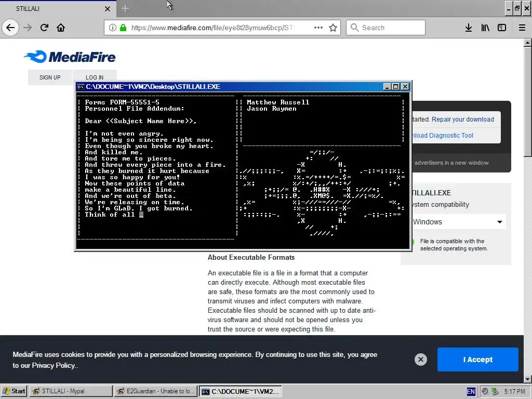Open the Downloads arrow in toolbar

469,28
